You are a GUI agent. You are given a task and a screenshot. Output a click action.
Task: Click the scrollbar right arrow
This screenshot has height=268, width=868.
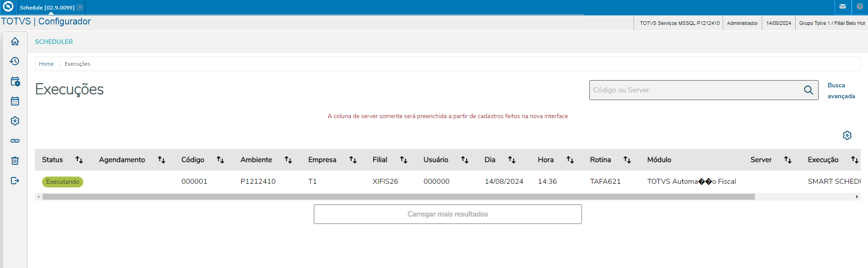tap(857, 197)
